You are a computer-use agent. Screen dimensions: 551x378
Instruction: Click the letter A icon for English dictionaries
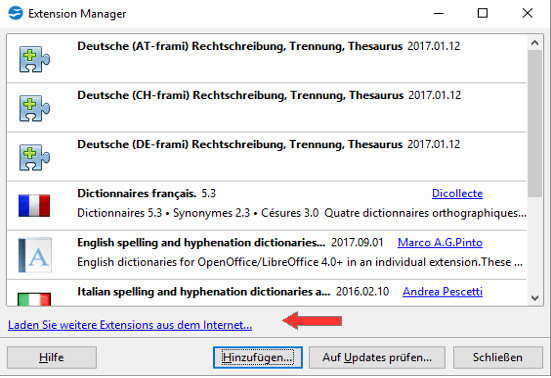35,255
